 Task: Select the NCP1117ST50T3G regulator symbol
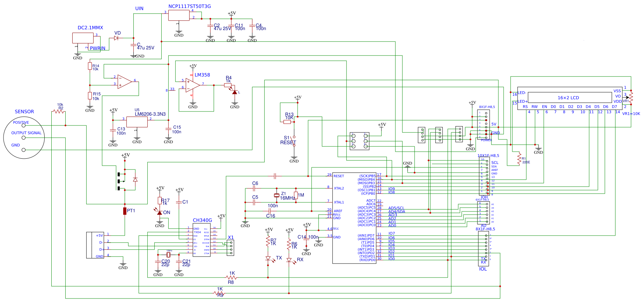pyautogui.click(x=179, y=15)
